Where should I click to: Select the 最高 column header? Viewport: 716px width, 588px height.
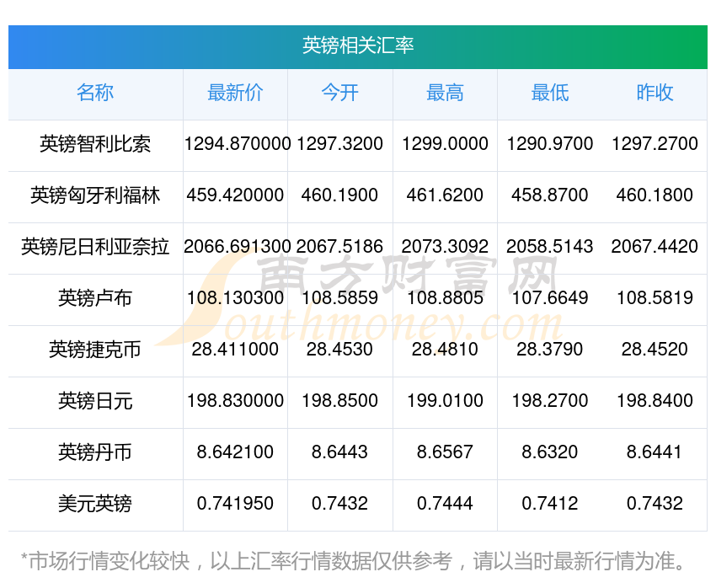point(445,93)
